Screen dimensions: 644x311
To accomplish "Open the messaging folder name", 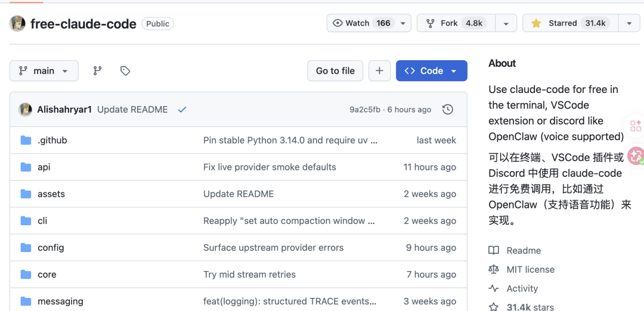I will [x=60, y=301].
